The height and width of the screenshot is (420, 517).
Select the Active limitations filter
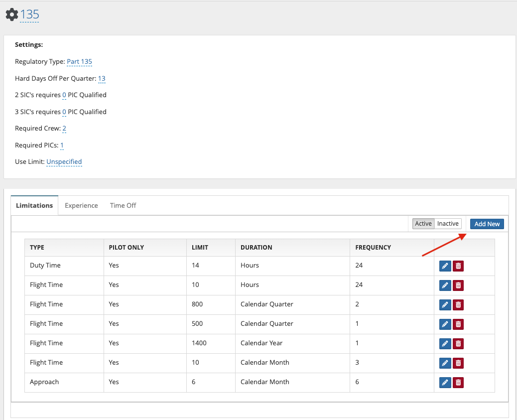(x=423, y=224)
